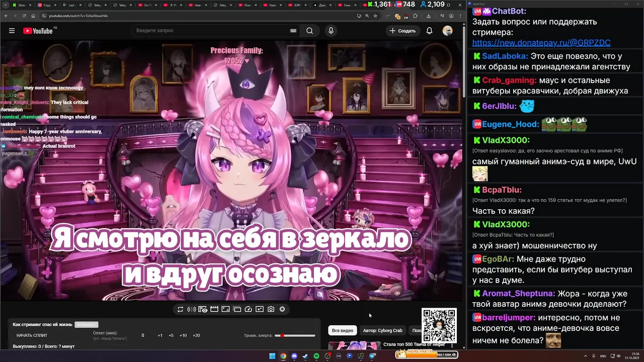This screenshot has width=644, height=362.
Task: Click the Копировать button near the title
Action: (86, 325)
